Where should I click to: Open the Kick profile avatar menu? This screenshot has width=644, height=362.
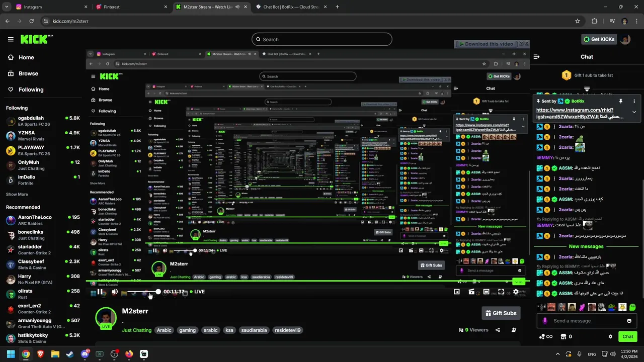[x=625, y=39]
